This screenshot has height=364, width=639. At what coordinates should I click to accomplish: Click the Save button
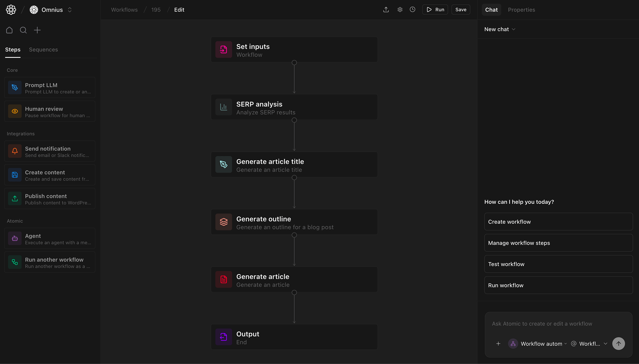point(460,10)
